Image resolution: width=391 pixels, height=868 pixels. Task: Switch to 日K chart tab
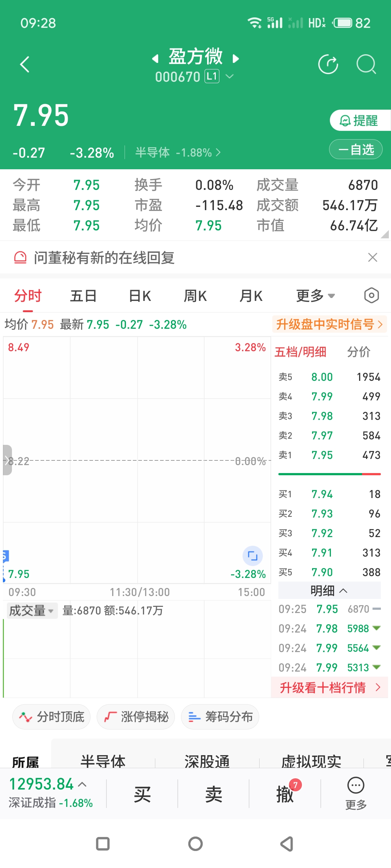click(140, 296)
